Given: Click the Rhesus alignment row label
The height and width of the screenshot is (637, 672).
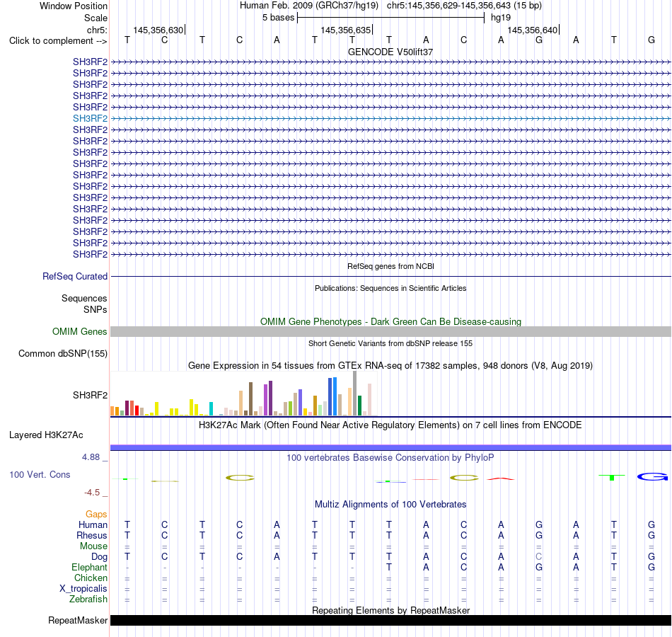Looking at the screenshot, I should coord(92,535).
